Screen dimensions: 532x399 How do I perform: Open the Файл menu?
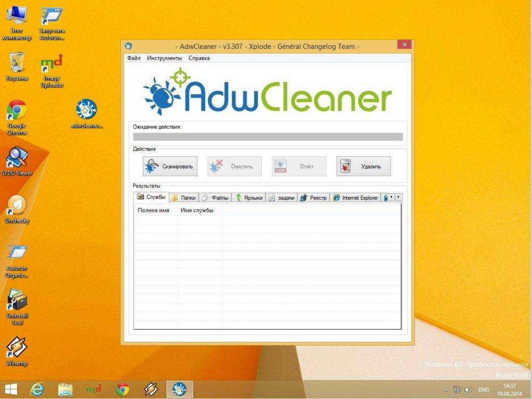134,58
